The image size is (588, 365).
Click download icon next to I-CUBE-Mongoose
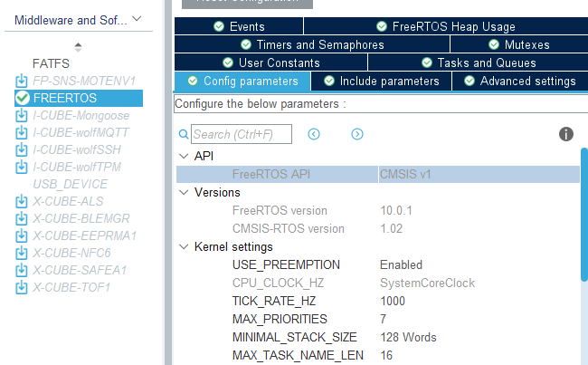click(x=22, y=115)
